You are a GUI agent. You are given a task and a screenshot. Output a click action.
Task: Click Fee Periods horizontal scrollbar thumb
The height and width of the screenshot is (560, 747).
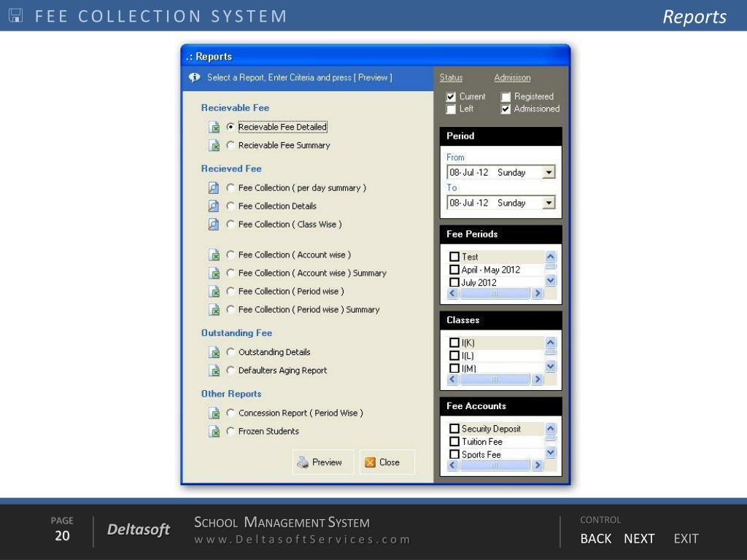(x=495, y=293)
